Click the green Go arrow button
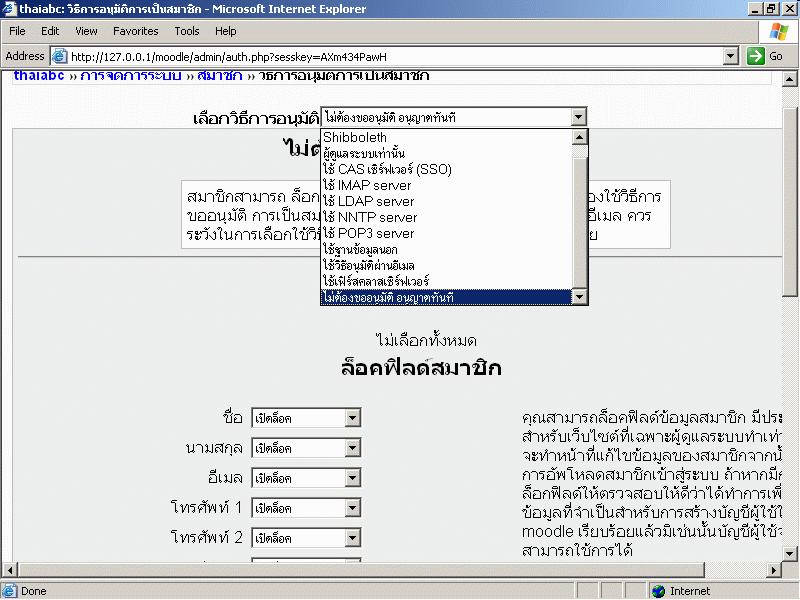 point(756,56)
